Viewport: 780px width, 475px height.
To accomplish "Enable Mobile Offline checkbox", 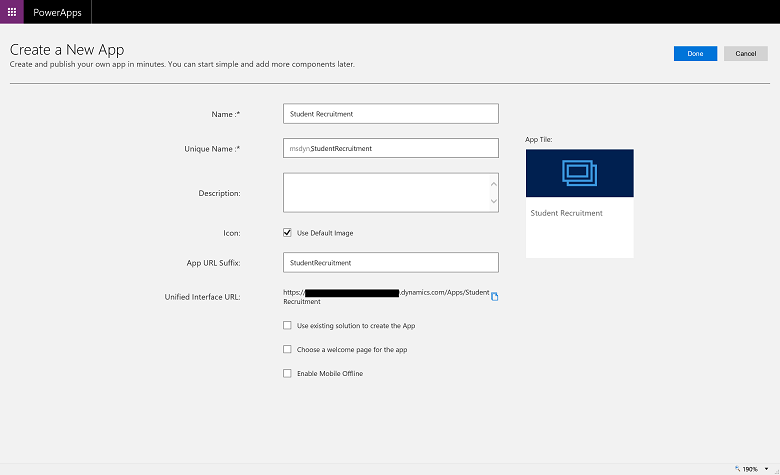I will pos(288,374).
